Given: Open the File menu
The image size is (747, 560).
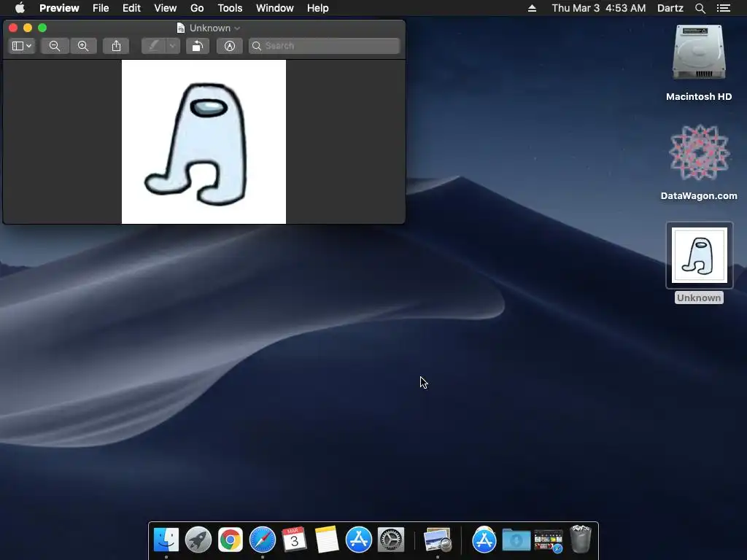Looking at the screenshot, I should [101, 8].
